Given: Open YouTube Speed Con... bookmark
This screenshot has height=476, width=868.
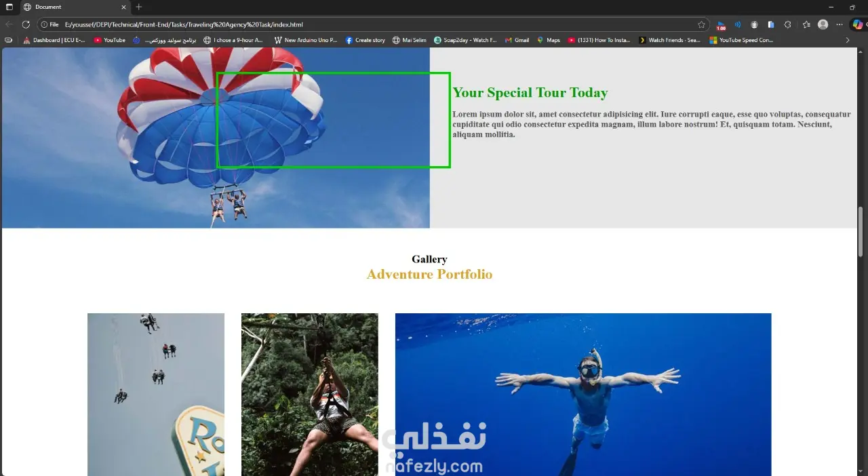Looking at the screenshot, I should (x=741, y=40).
